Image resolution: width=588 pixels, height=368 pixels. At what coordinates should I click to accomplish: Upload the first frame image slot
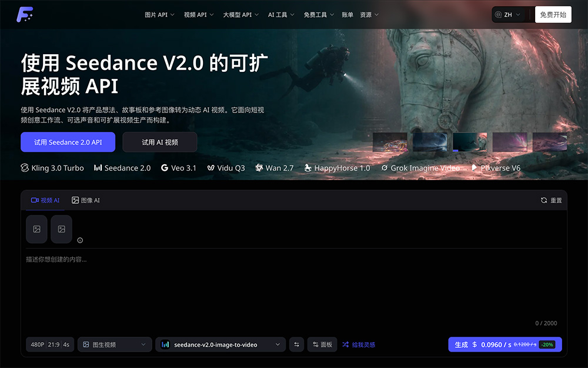(x=36, y=229)
